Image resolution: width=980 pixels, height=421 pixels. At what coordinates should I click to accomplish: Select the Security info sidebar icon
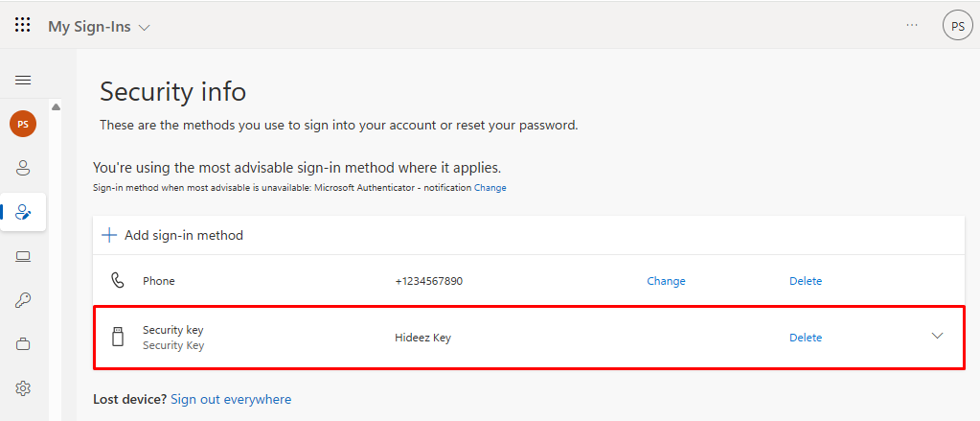[x=23, y=212]
